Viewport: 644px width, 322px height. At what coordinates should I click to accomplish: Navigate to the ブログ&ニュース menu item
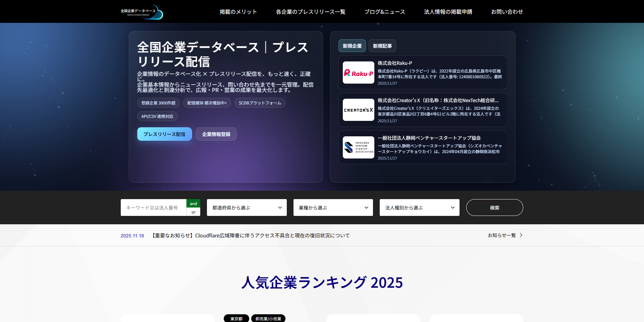pos(385,11)
